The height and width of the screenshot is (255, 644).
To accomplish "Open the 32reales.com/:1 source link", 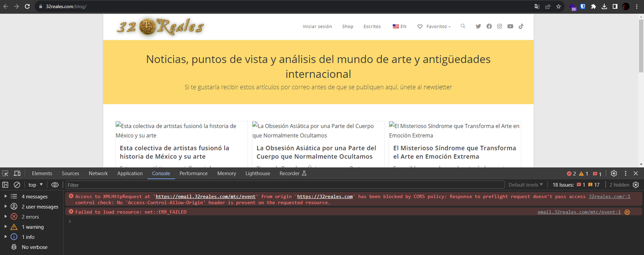I will pos(609,197).
